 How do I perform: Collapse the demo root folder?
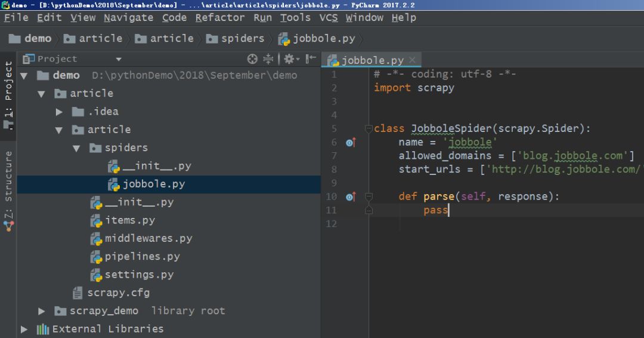tap(24, 76)
